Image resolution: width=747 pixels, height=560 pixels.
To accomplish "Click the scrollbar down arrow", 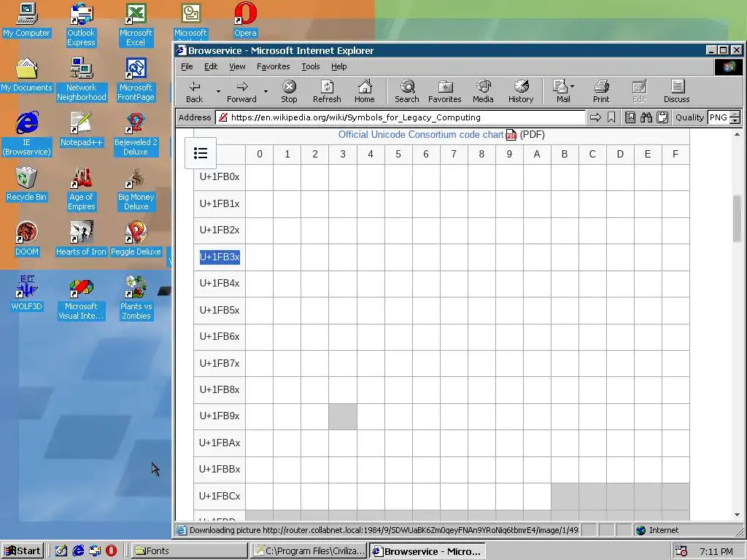I will pos(737,515).
